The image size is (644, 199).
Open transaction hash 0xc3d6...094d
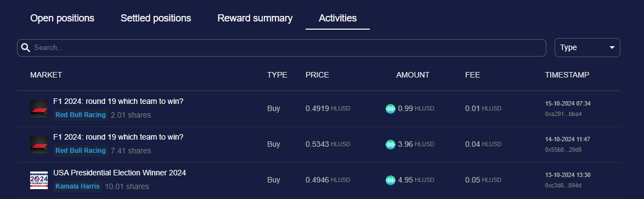click(563, 185)
